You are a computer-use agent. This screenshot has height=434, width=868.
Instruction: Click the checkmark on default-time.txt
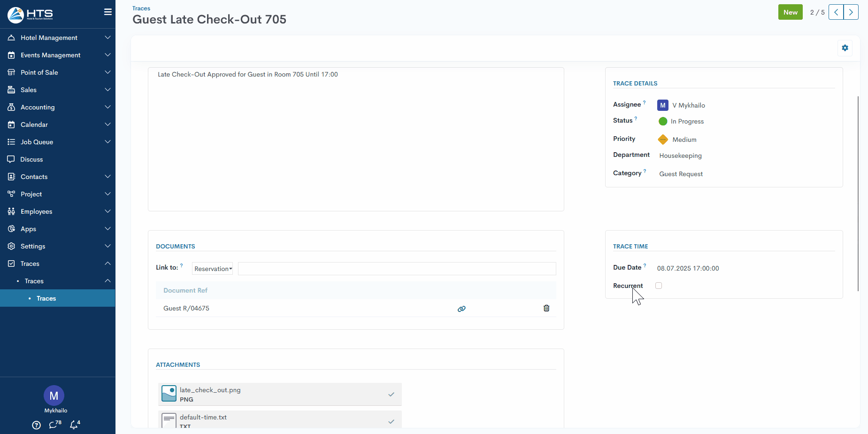click(x=391, y=421)
